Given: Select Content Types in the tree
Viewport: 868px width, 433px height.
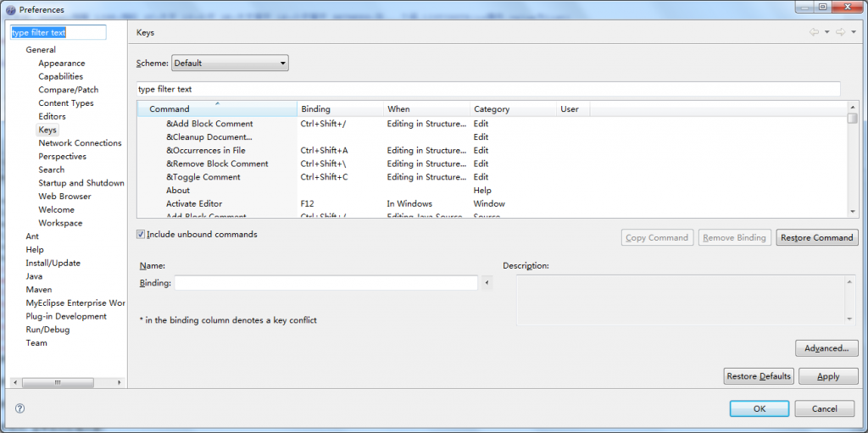Looking at the screenshot, I should point(66,103).
